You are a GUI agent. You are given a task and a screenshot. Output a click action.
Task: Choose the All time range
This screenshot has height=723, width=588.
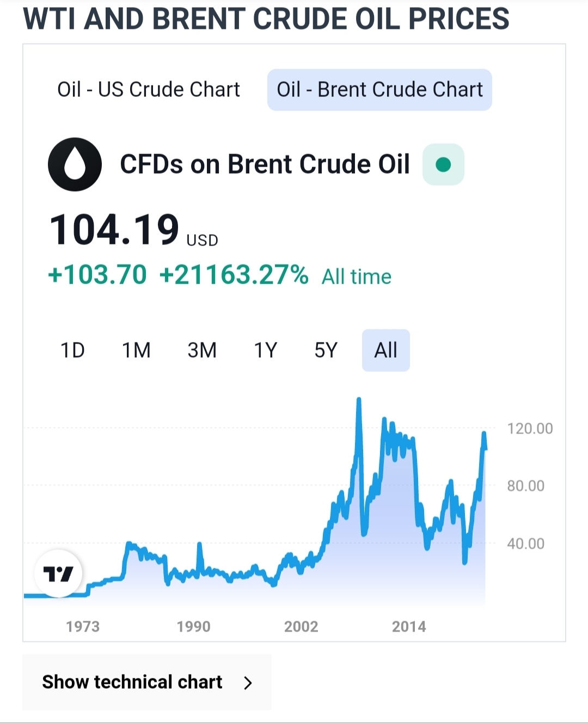coord(385,350)
